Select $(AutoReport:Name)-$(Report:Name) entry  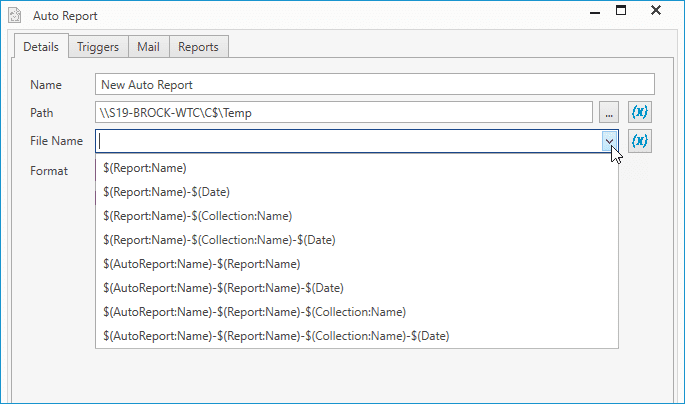356,264
